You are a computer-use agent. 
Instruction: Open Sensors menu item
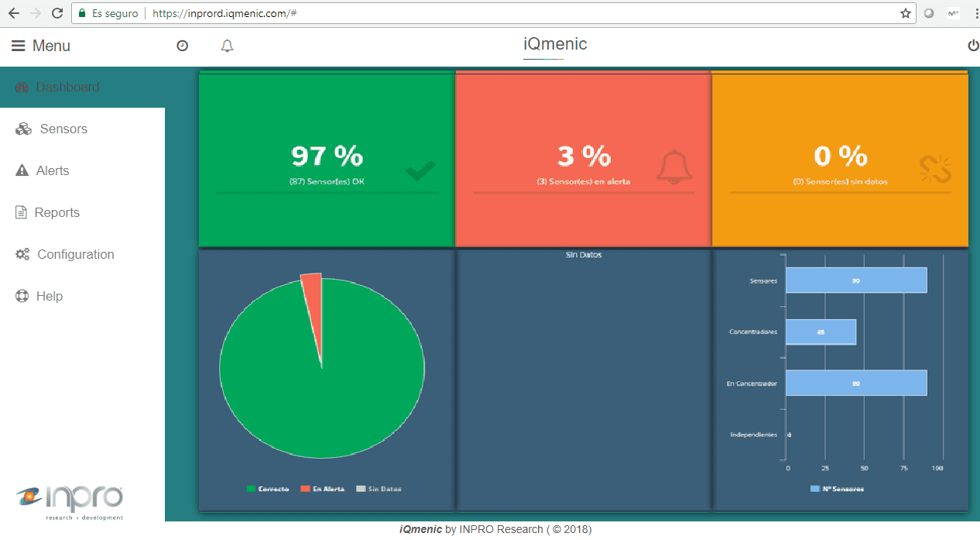pyautogui.click(x=82, y=129)
